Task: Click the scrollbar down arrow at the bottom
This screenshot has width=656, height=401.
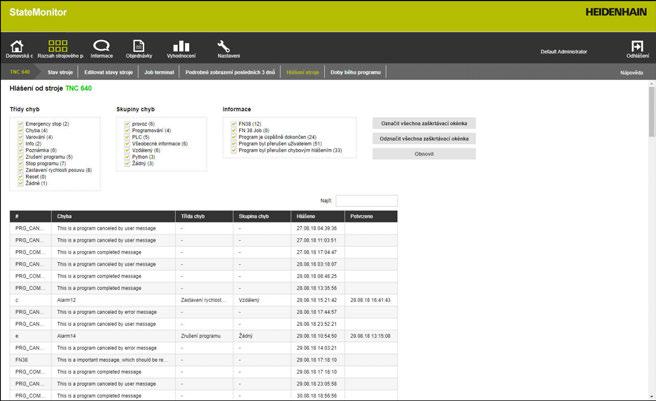Action: pyautogui.click(x=651, y=396)
